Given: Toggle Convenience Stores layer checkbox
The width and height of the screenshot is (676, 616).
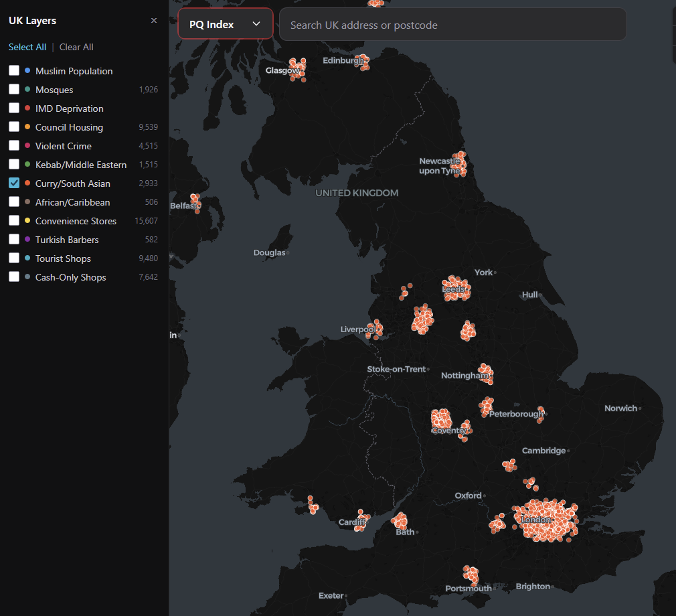Looking at the screenshot, I should pyautogui.click(x=14, y=220).
